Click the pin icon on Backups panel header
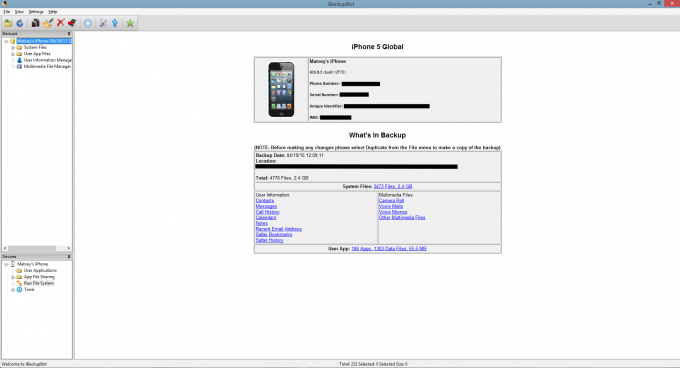 (69, 33)
